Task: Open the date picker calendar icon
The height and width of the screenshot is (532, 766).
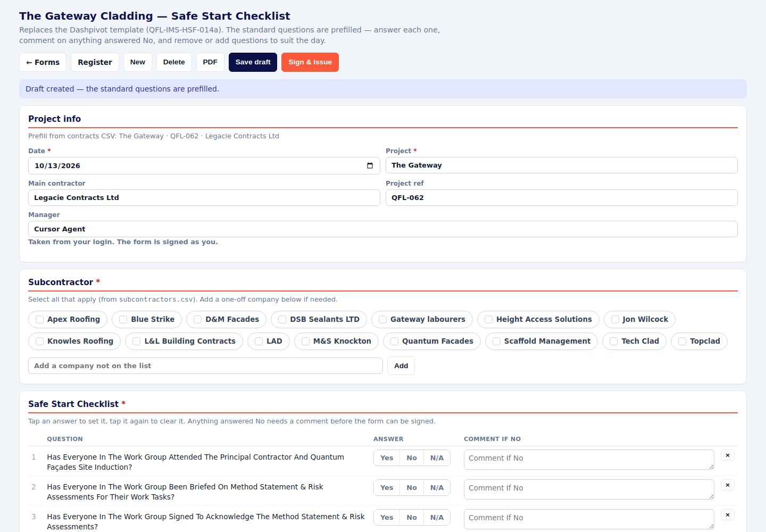Action: pos(370,165)
